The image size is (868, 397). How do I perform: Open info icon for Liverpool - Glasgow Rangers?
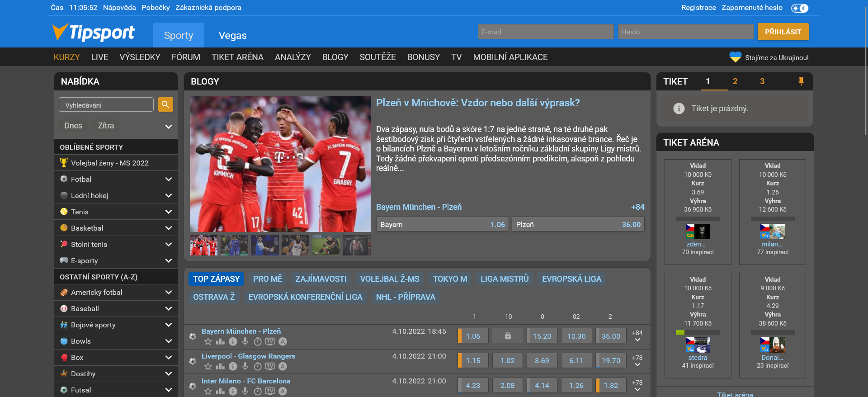[233, 366]
